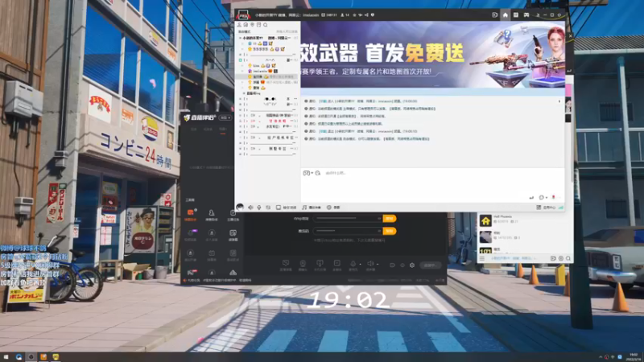The image size is (644, 362).
Task: Open the rtmp address dropdown field
Action: coord(348,218)
